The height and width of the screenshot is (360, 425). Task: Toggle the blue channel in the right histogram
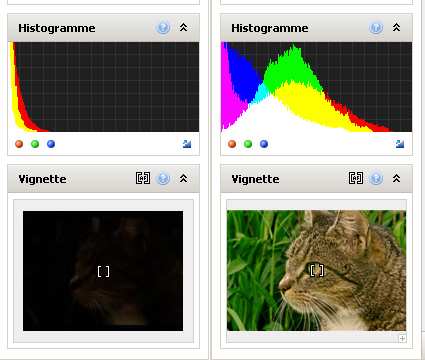[x=264, y=144]
